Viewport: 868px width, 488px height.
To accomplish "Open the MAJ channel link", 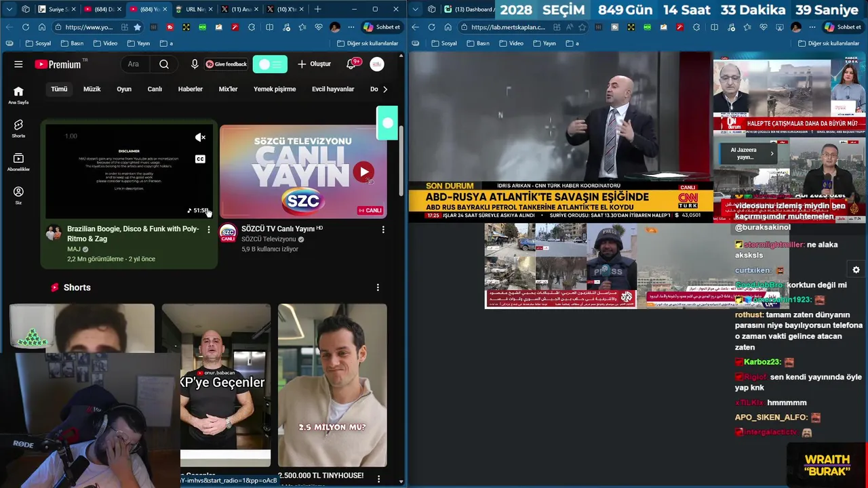I will click(74, 249).
